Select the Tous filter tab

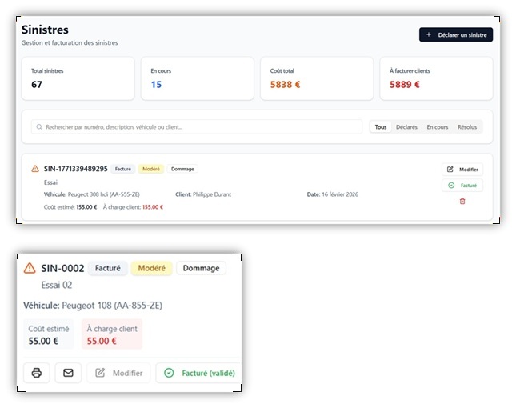[381, 127]
